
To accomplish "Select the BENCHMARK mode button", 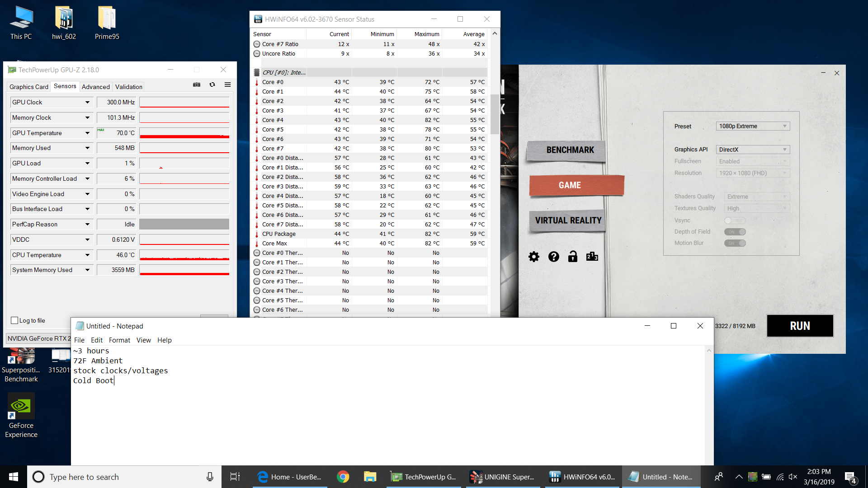I will pos(566,150).
